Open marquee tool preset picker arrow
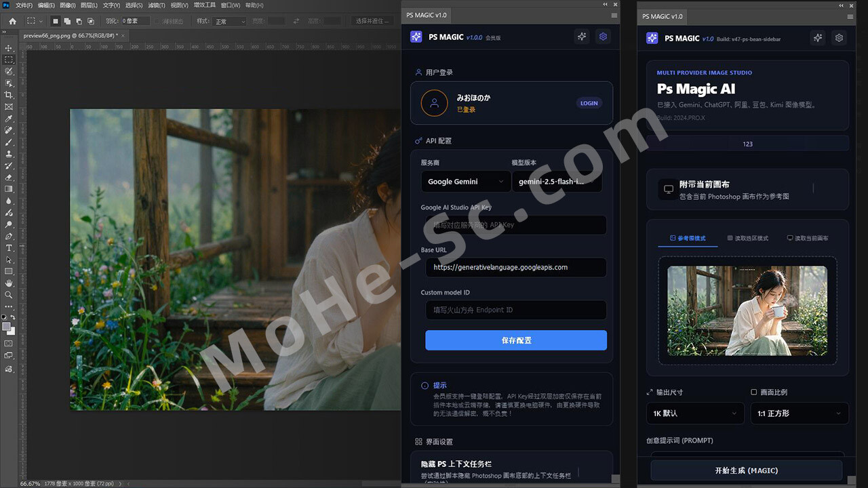The height and width of the screenshot is (488, 868). coord(41,22)
